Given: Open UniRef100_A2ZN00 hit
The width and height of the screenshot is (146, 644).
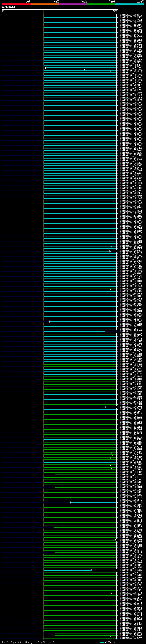Looking at the screenshot, I should click(131, 42).
